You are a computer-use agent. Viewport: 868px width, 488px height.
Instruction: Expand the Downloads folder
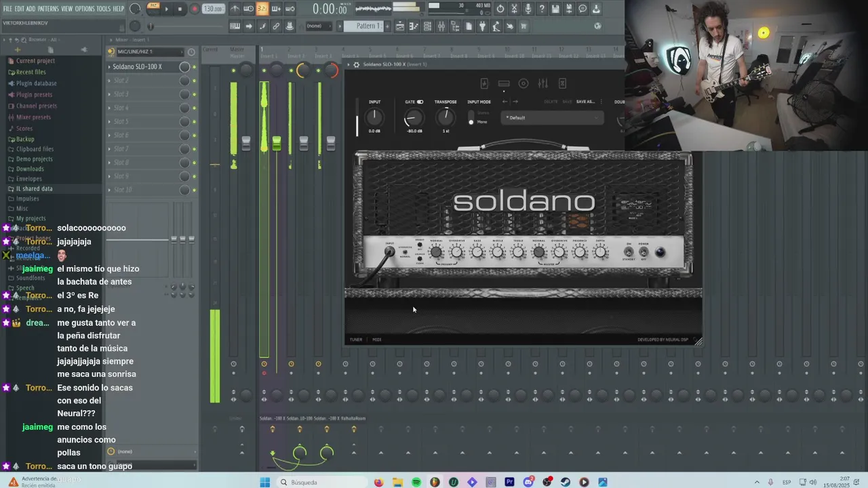pos(30,169)
